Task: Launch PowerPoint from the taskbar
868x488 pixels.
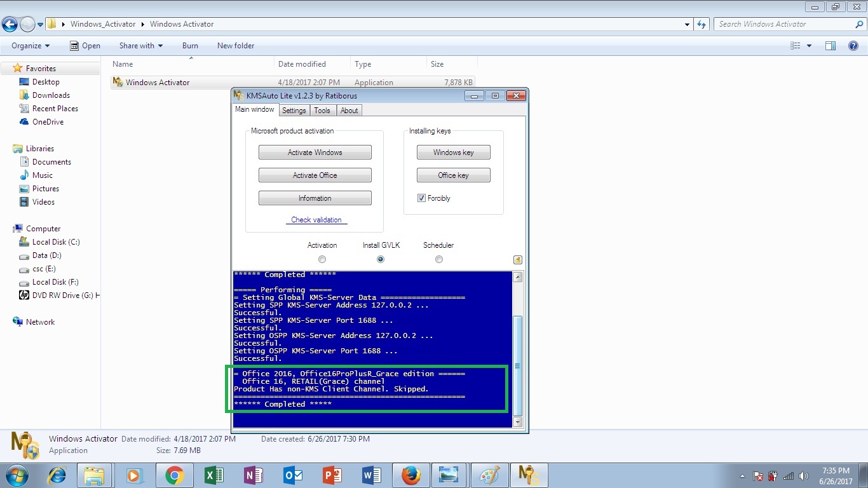Action: click(x=332, y=475)
